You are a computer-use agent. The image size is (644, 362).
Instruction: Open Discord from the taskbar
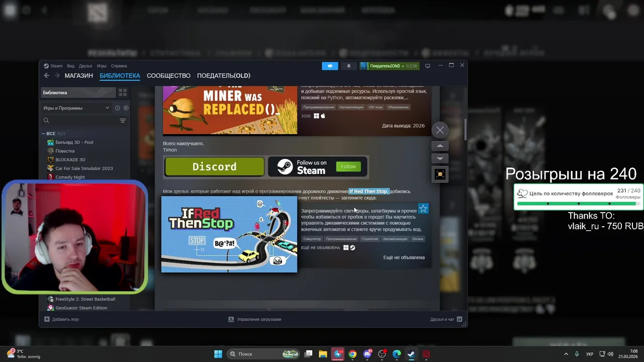pos(367,354)
